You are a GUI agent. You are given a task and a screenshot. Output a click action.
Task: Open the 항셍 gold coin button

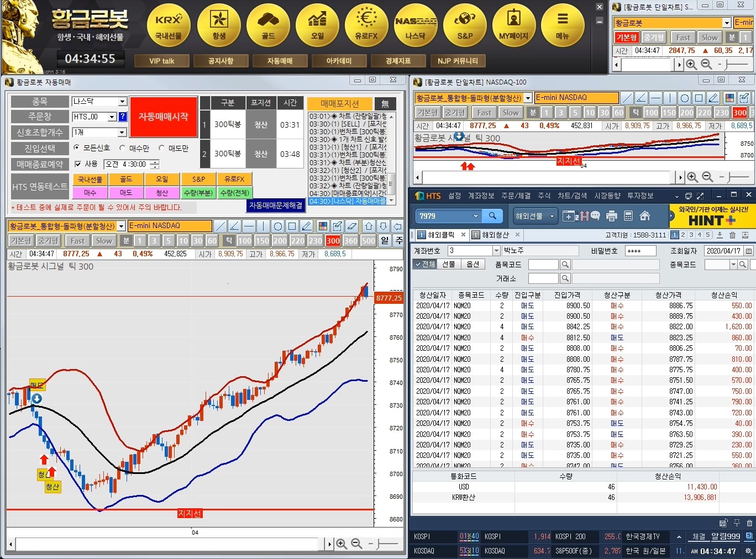pyautogui.click(x=219, y=24)
